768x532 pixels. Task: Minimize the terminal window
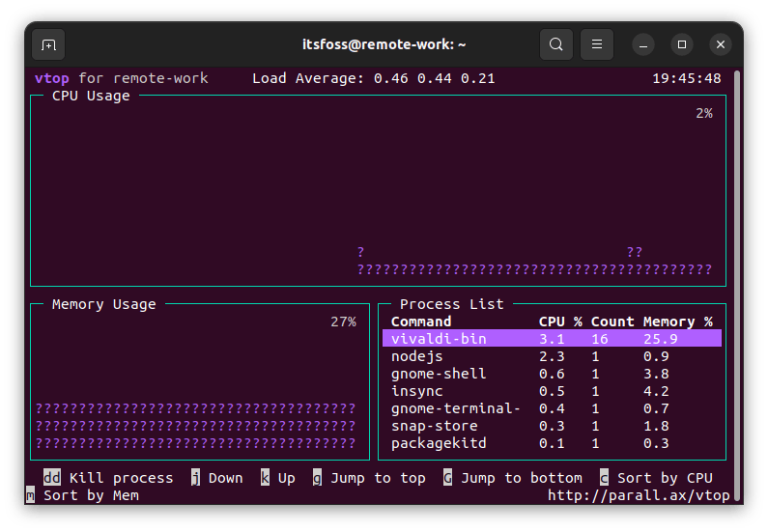(643, 44)
